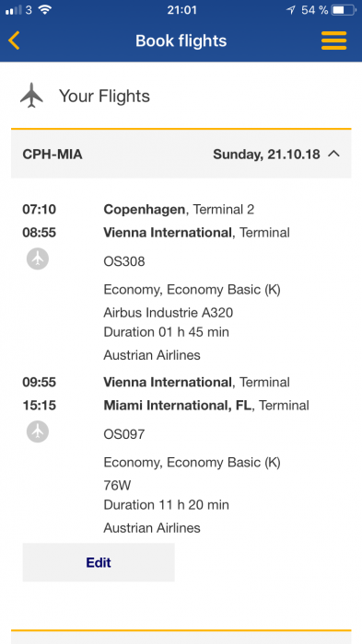Tap the Book flights title
362x644 pixels.
181,40
